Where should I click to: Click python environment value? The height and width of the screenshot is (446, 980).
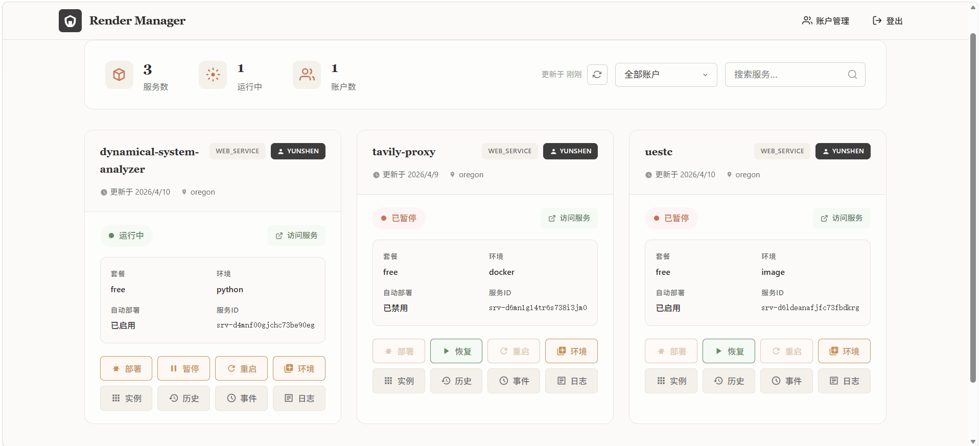pos(230,290)
